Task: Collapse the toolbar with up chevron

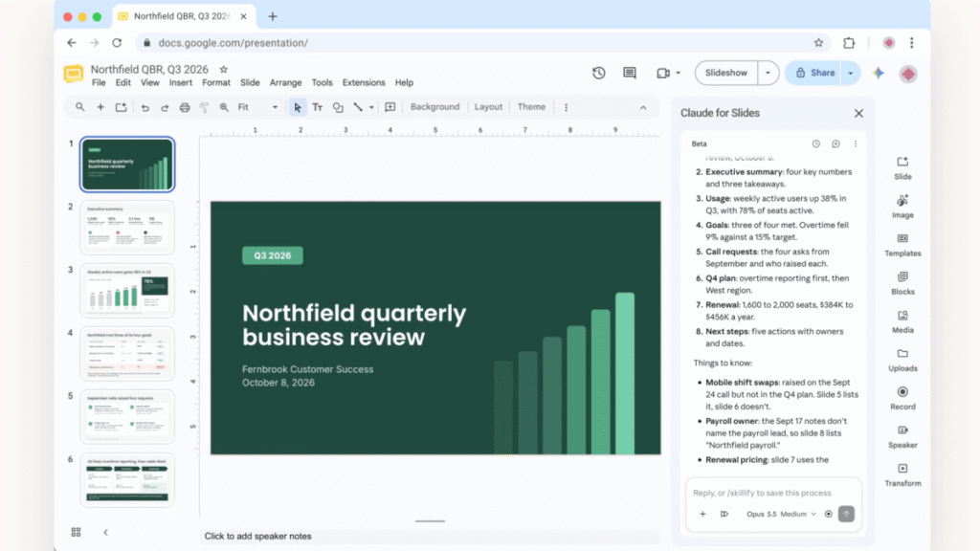Action: point(643,107)
